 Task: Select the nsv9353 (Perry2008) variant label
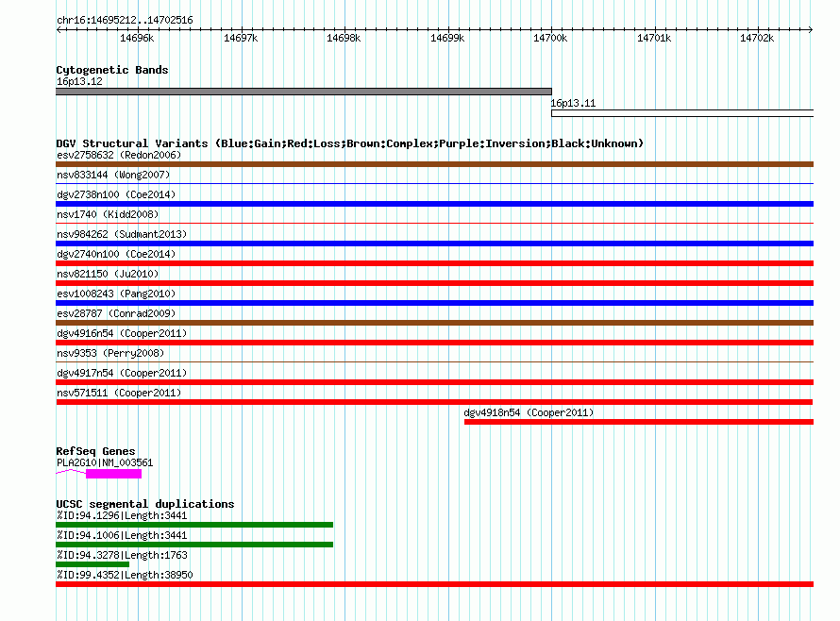click(x=110, y=353)
